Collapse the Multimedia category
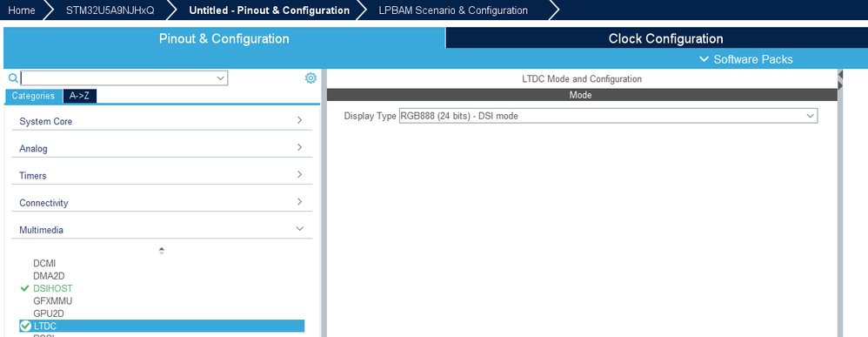Image resolution: width=868 pixels, height=337 pixels. [x=162, y=230]
